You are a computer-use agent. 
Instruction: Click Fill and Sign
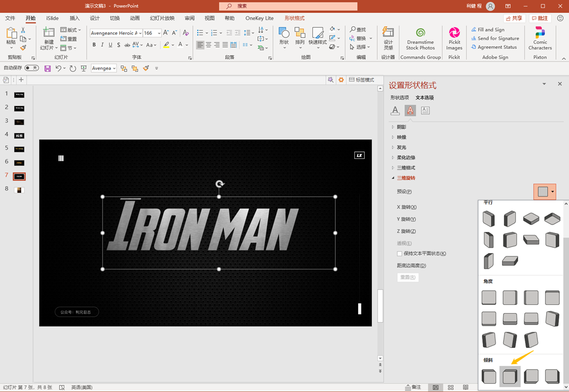coord(488,30)
